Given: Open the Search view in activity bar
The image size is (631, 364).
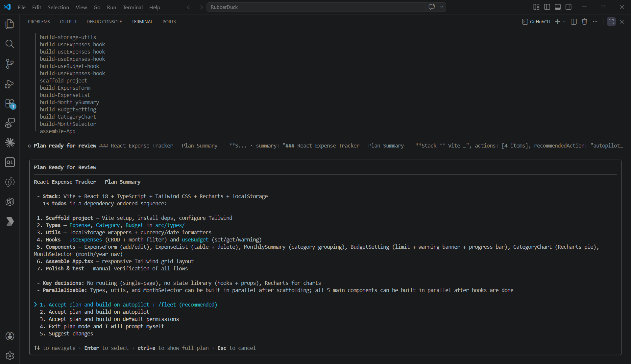Looking at the screenshot, I should pos(10,44).
